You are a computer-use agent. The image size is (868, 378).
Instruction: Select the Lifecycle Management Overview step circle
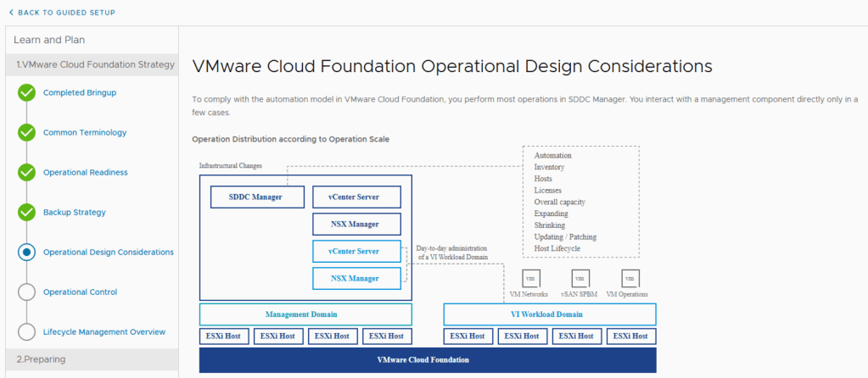26,331
